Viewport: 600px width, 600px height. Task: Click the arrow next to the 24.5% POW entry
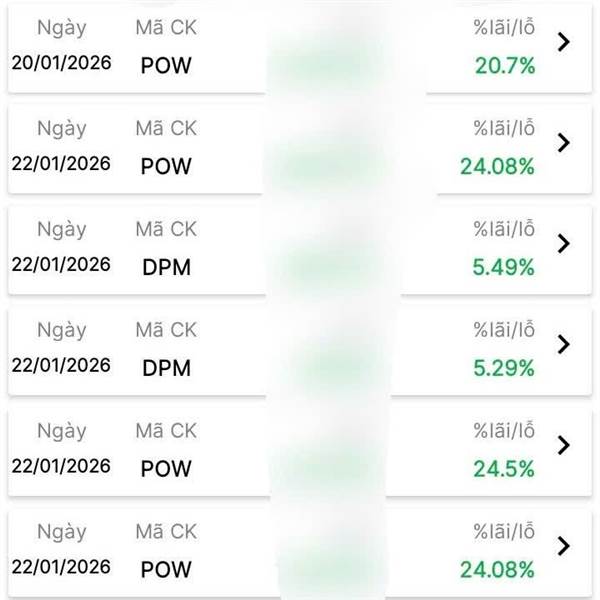click(x=563, y=445)
